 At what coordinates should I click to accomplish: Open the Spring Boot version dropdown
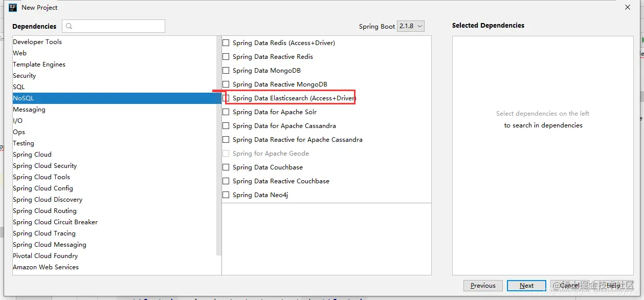[x=411, y=26]
